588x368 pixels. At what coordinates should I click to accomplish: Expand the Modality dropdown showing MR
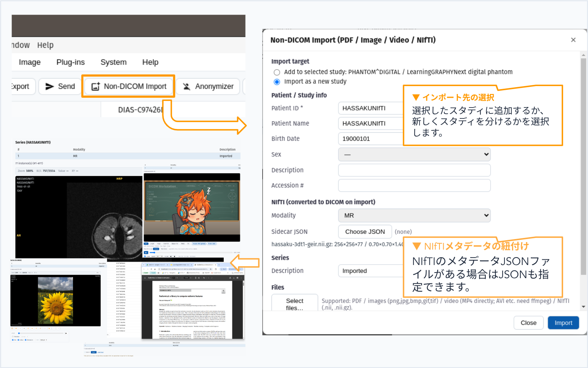414,215
